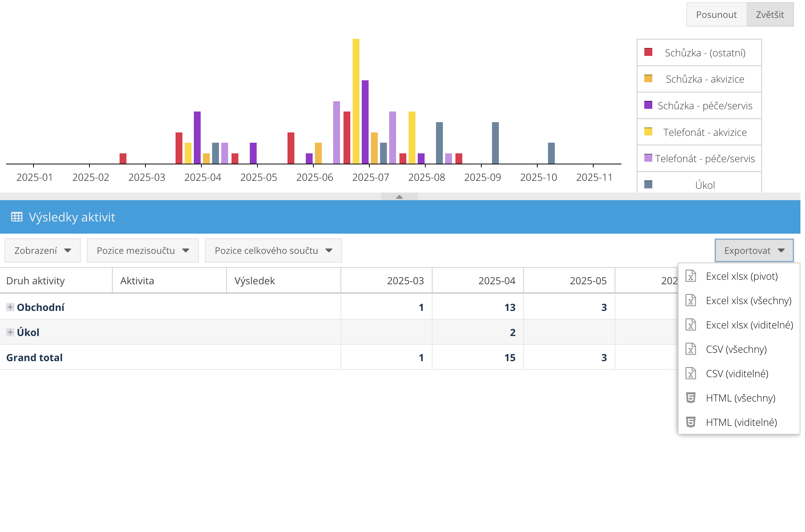Click the table icon in Výsledky aktivit header

pyautogui.click(x=16, y=217)
